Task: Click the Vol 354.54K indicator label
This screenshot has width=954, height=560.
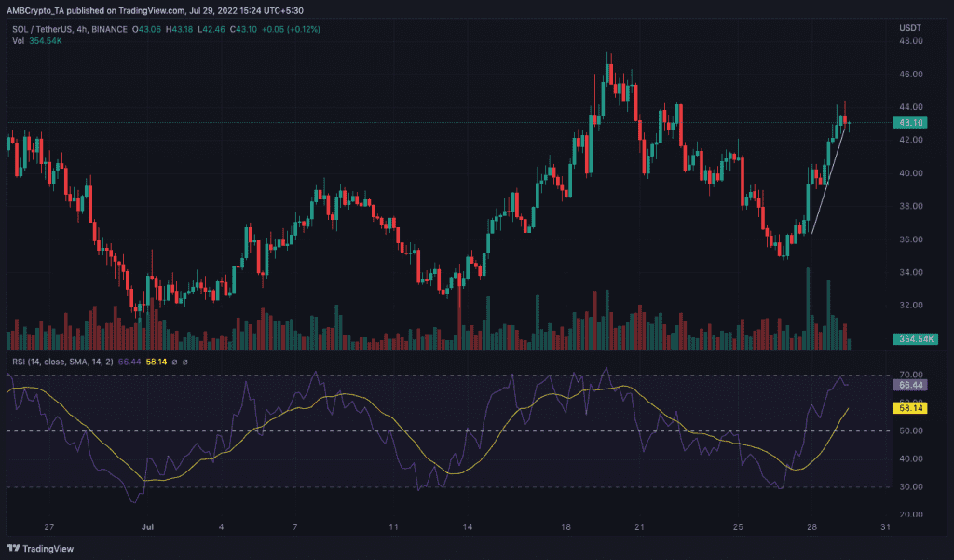Action: click(x=36, y=41)
